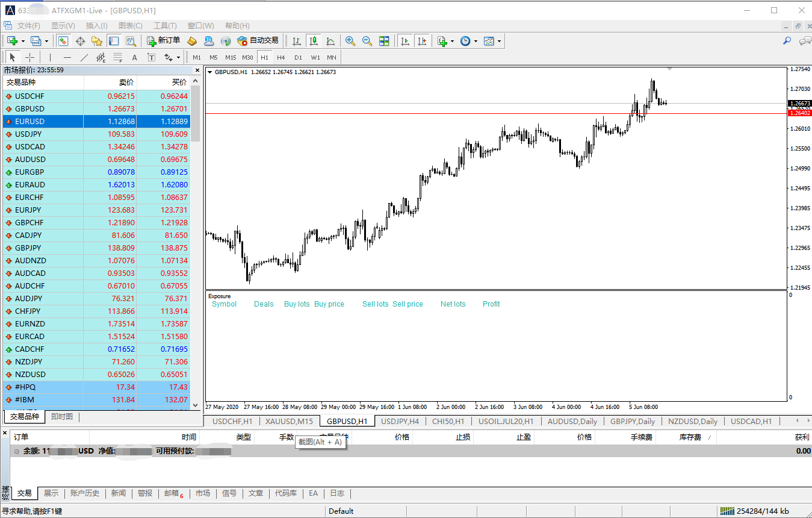Select the text label tool
Viewport: 812px width, 518px height.
[134, 58]
